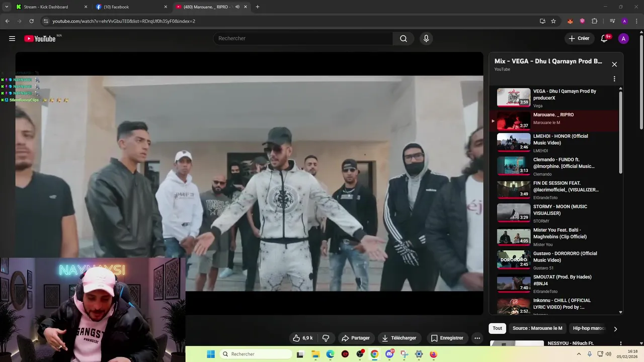Open the Mix playlist three-dot options
Viewport: 644px width, 362px height.
pyautogui.click(x=614, y=79)
